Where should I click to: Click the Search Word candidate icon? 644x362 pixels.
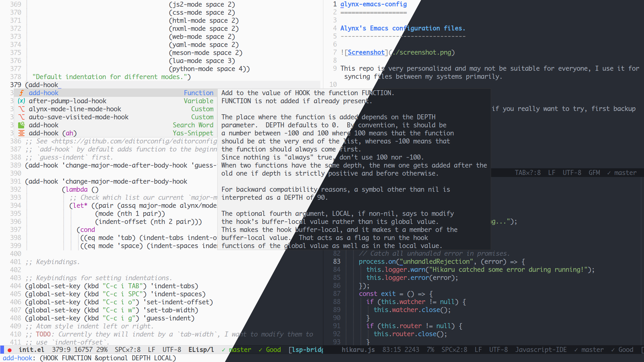click(x=21, y=125)
